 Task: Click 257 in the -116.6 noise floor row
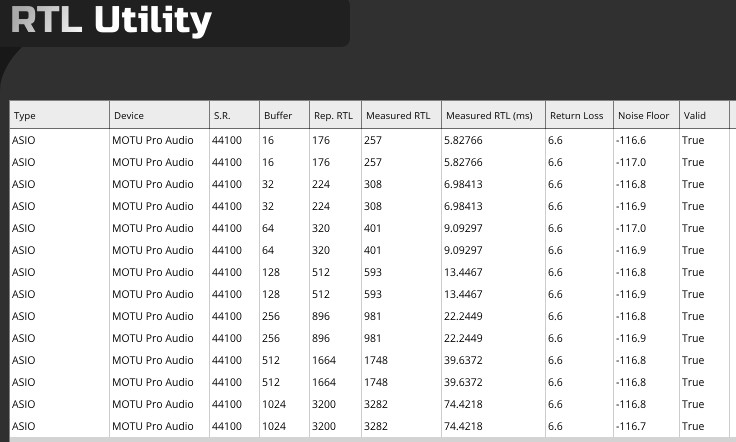click(x=373, y=140)
